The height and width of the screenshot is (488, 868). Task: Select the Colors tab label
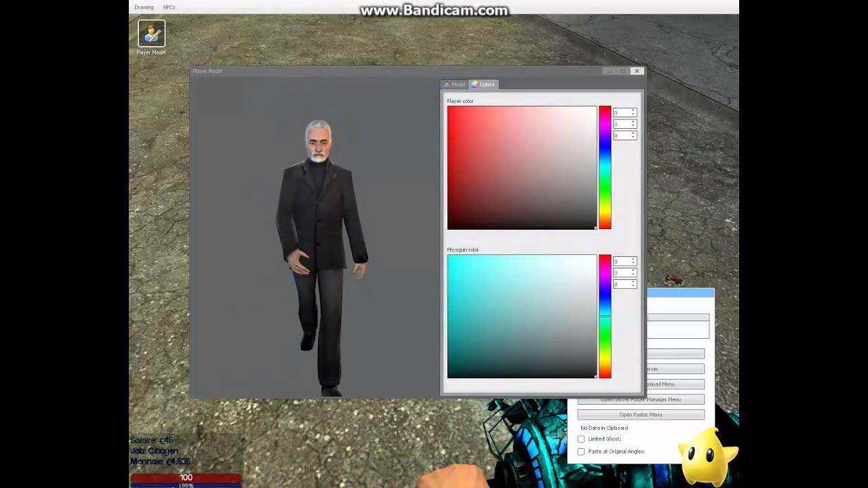coord(487,85)
